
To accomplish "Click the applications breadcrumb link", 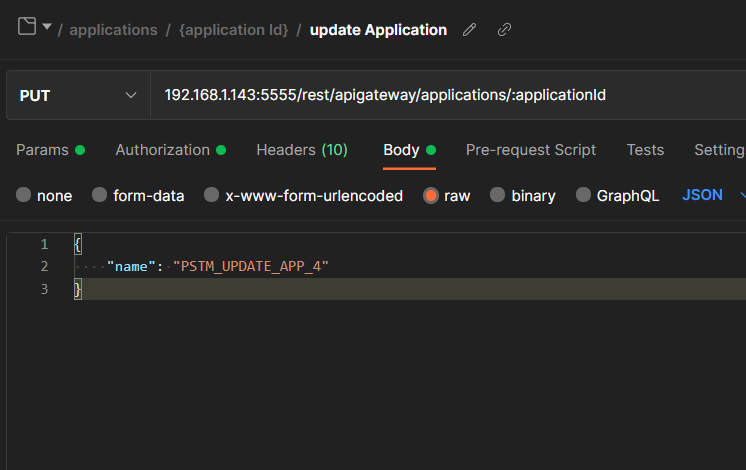I will point(113,30).
